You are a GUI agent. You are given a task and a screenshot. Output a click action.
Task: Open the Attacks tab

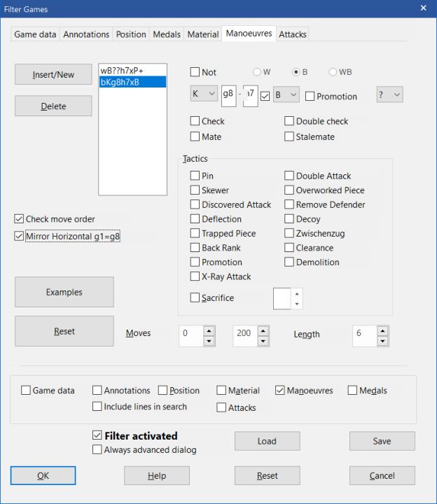(x=293, y=34)
